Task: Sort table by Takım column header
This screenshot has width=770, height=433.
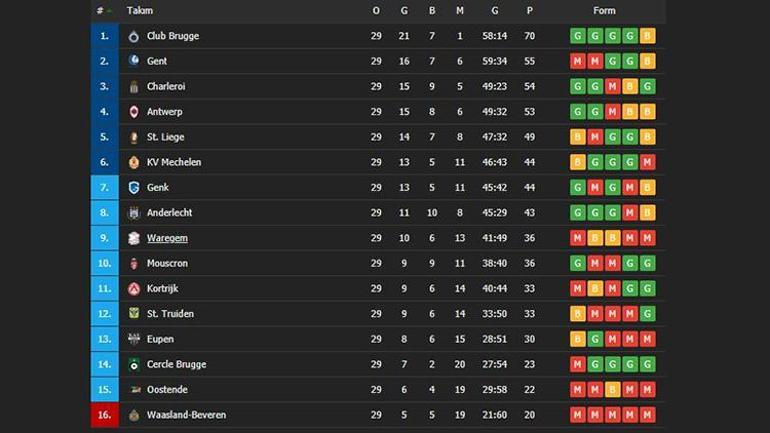Action: pos(138,11)
